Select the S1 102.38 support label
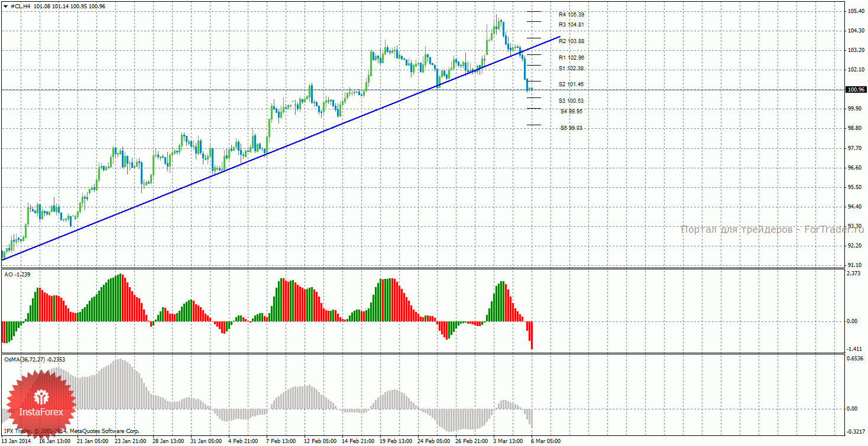 pos(571,69)
